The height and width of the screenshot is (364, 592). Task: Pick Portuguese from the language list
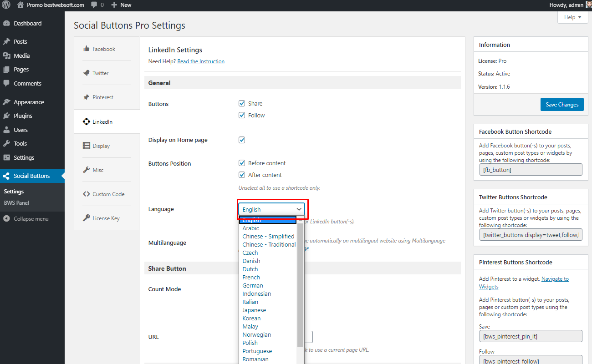(268, 351)
